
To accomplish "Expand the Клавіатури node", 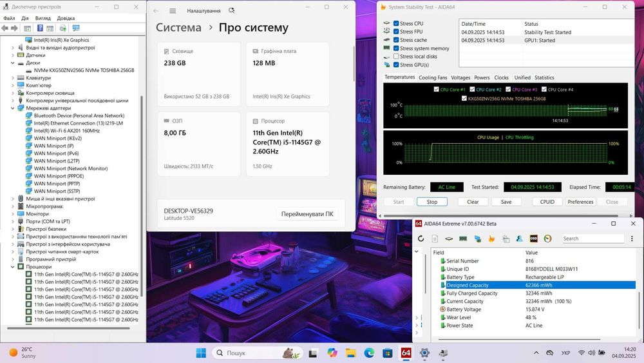I will pos(13,78).
